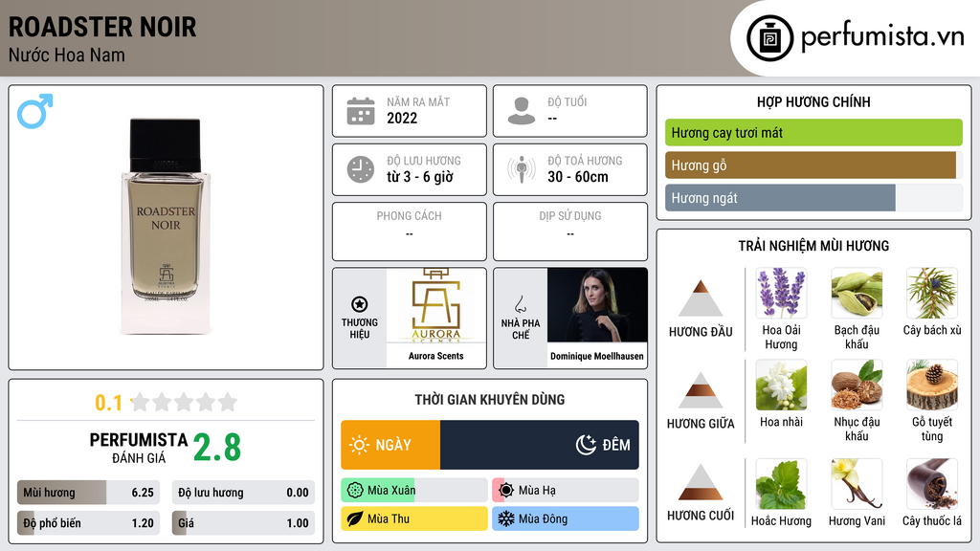This screenshot has width=980, height=551.
Task: Open the Hoa nhài note image
Action: pyautogui.click(x=781, y=386)
